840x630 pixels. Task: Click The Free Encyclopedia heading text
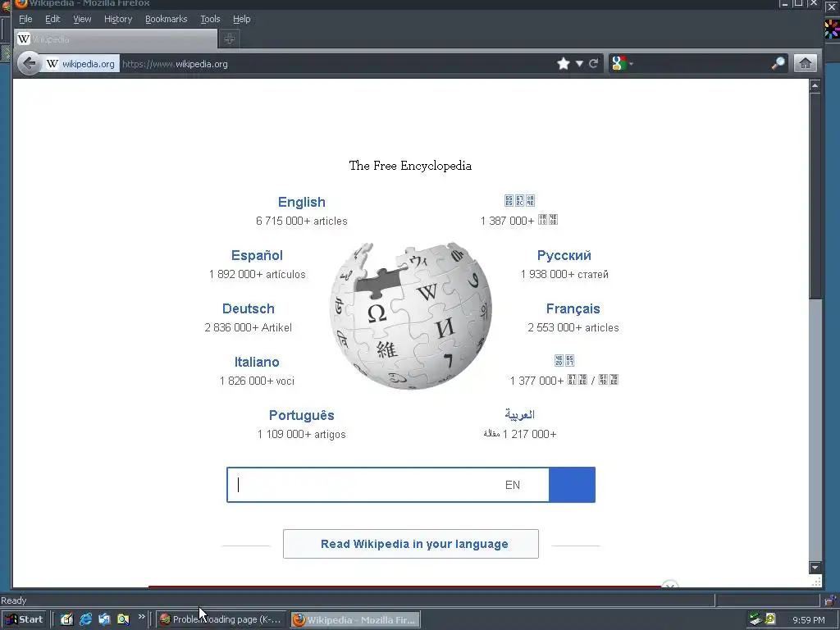[x=410, y=166]
